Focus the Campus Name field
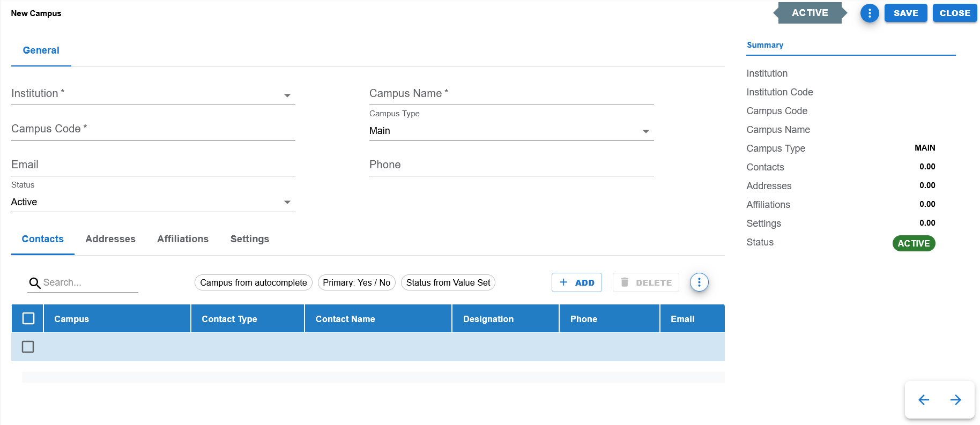This screenshot has width=980, height=425. tap(511, 94)
